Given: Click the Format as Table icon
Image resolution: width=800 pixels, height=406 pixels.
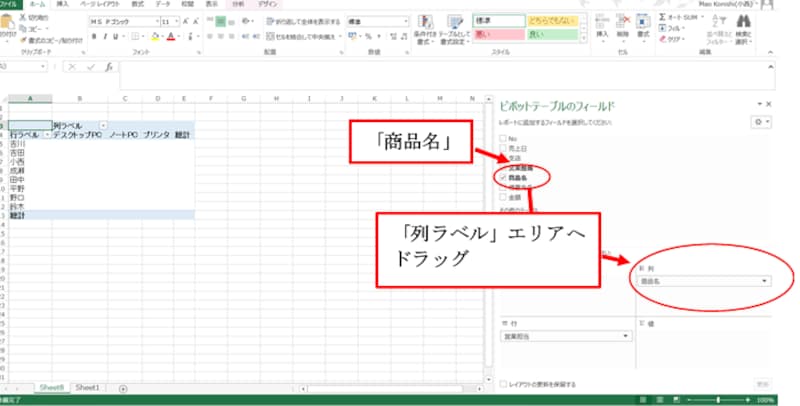Looking at the screenshot, I should tap(454, 28).
